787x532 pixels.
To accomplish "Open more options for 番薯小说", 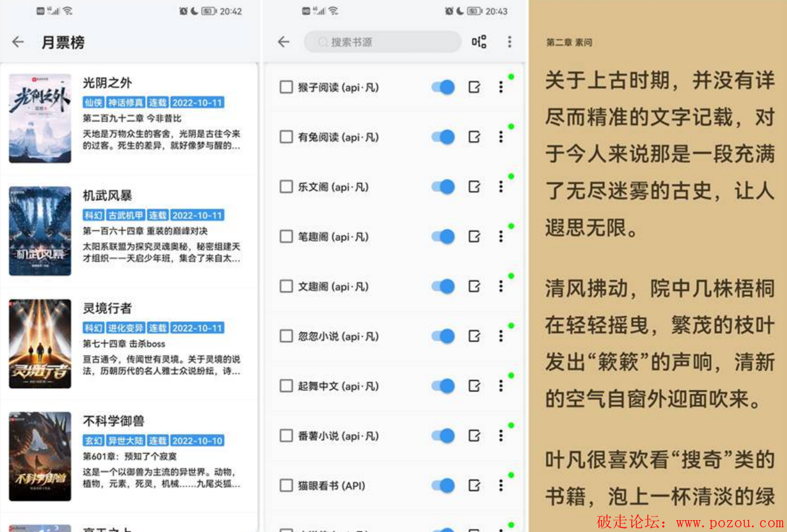I will tap(501, 435).
